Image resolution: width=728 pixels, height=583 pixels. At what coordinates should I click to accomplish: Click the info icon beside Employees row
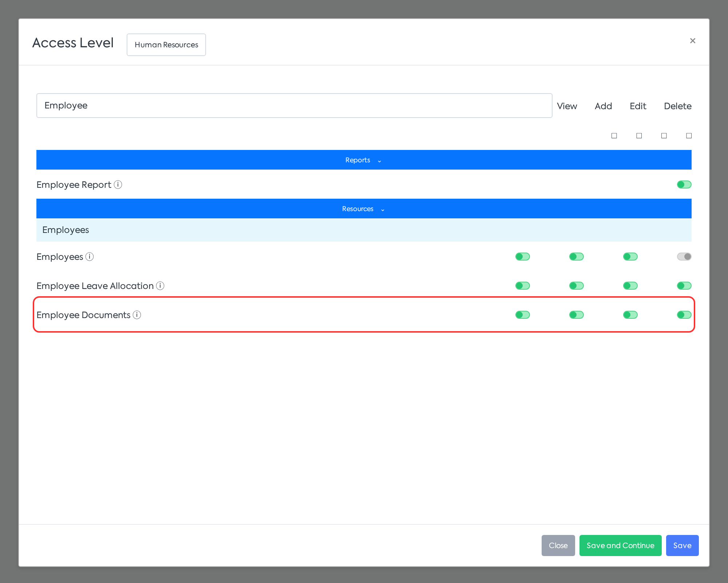(x=90, y=257)
